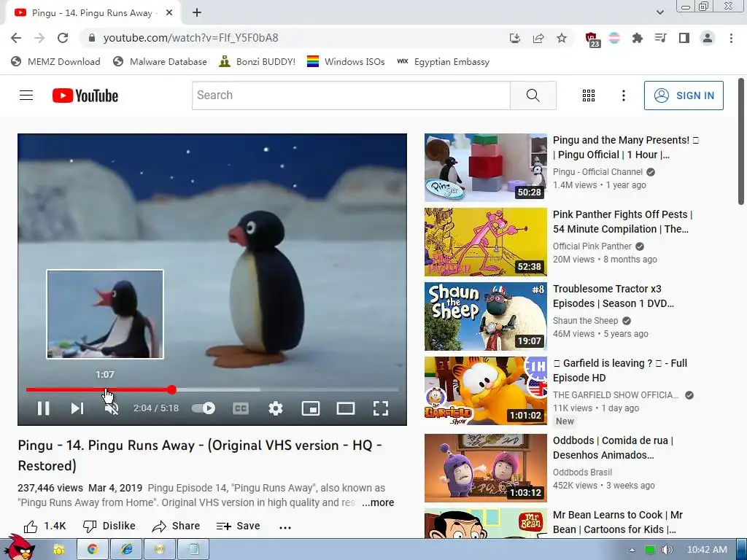Click the SIGN IN button
Image resolution: width=747 pixels, height=560 pixels.
pos(684,96)
